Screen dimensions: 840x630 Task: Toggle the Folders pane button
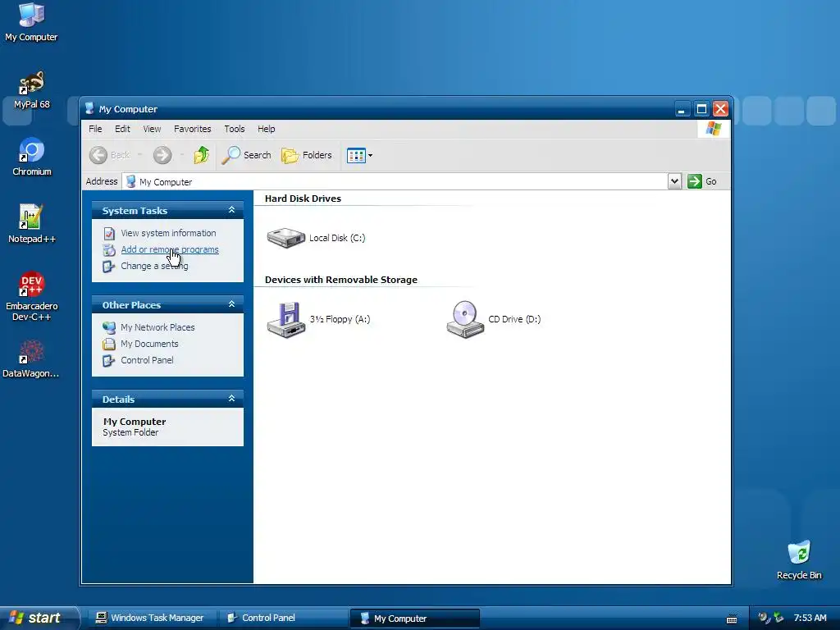tap(307, 155)
